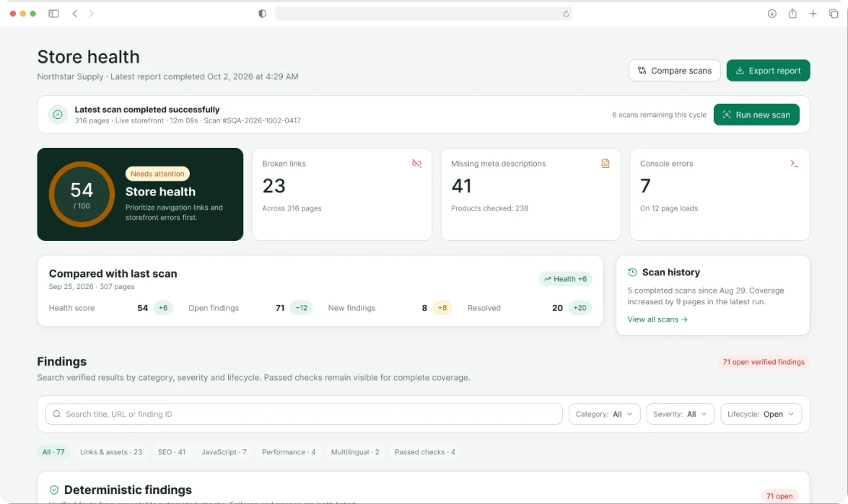
Task: Click the magnifier icon in the search field
Action: tap(57, 414)
